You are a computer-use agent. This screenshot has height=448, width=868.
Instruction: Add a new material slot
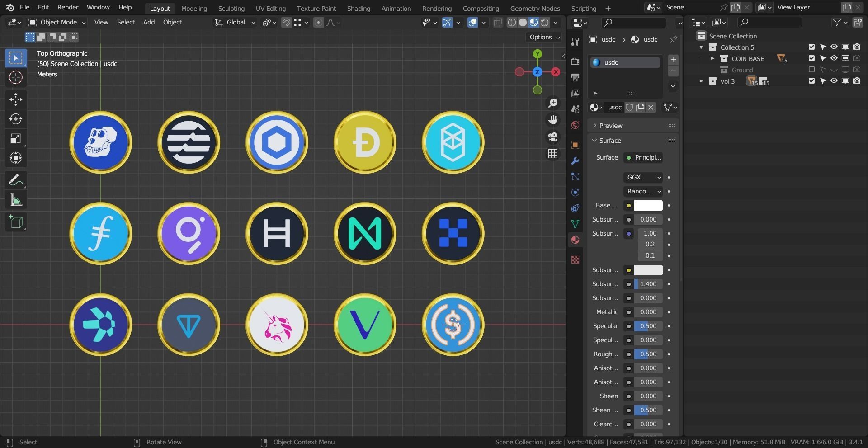tap(673, 60)
